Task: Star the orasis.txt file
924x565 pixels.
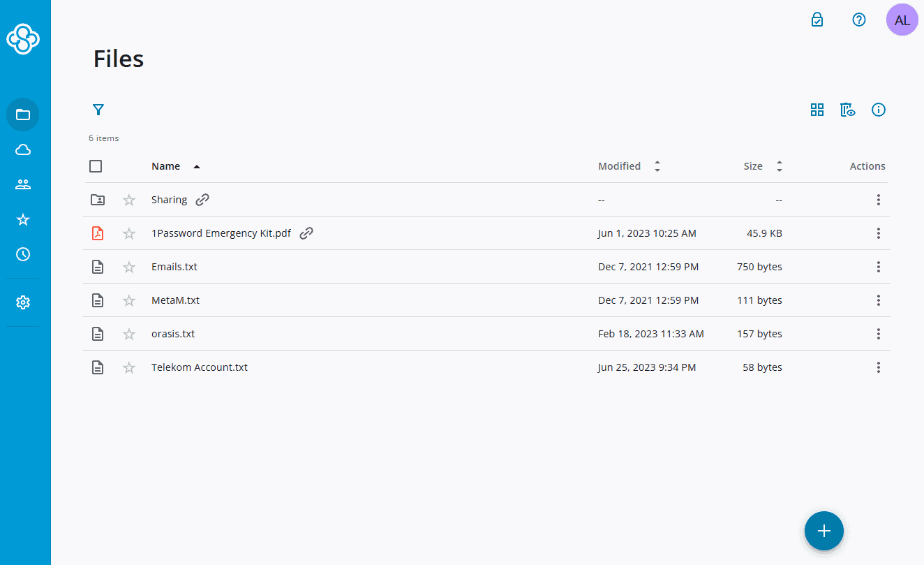Action: pos(129,334)
